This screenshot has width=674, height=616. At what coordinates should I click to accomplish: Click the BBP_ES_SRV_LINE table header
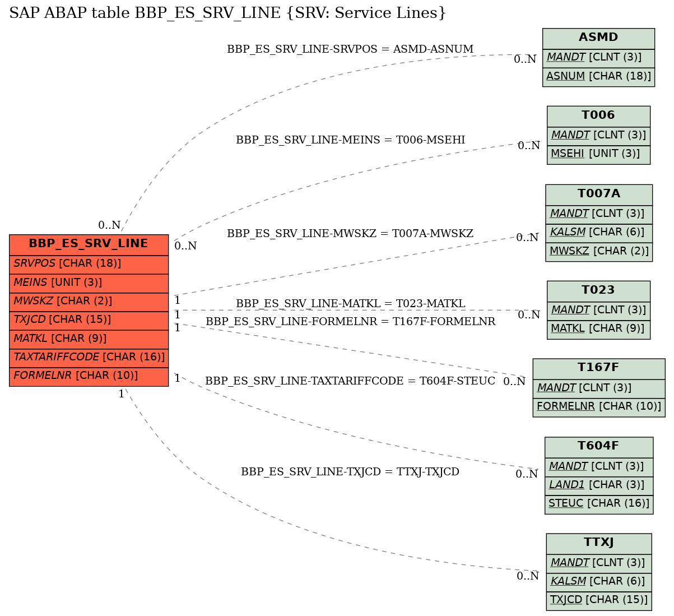[89, 245]
